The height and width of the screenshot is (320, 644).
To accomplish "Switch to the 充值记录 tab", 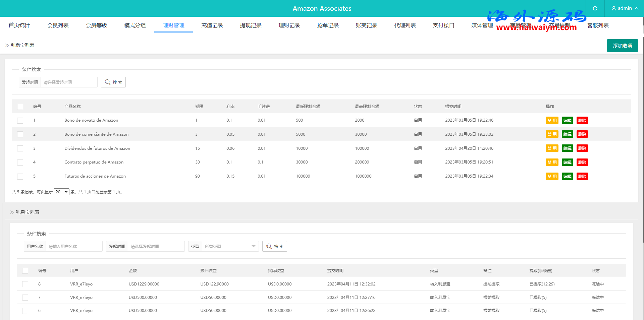I will 212,25.
